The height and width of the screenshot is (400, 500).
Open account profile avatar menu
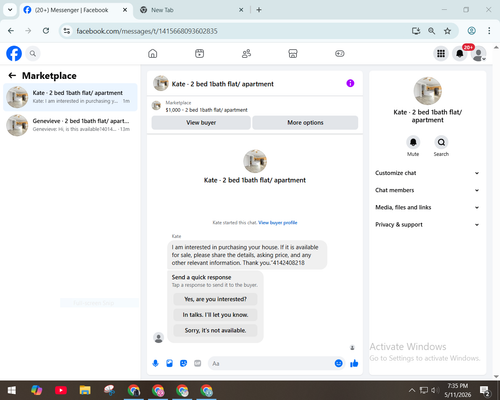(479, 54)
